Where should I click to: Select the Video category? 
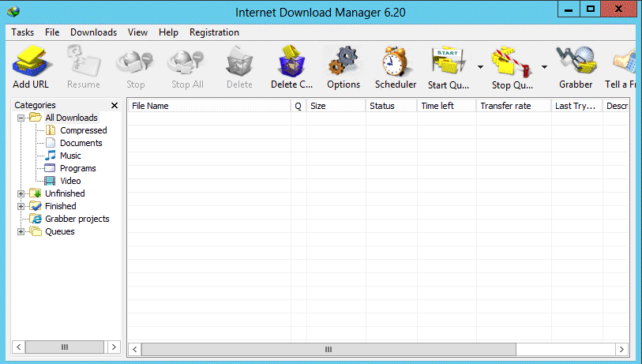tap(69, 181)
